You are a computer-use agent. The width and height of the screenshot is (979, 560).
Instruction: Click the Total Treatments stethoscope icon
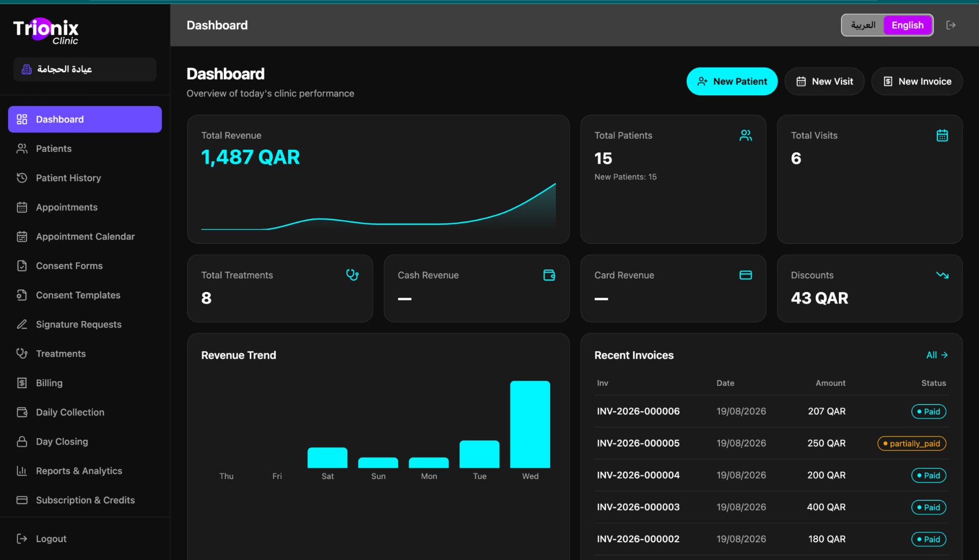point(352,275)
